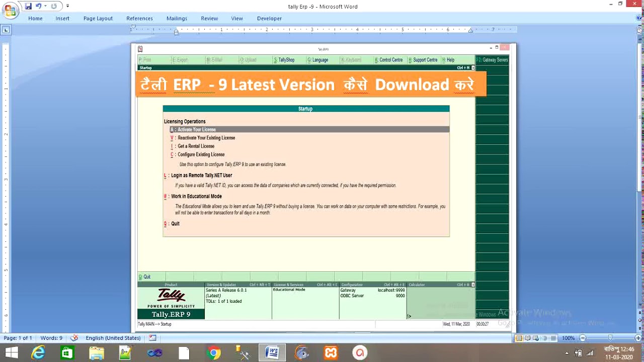Click the Word taskbar button
The width and height of the screenshot is (644, 362).
272,353
